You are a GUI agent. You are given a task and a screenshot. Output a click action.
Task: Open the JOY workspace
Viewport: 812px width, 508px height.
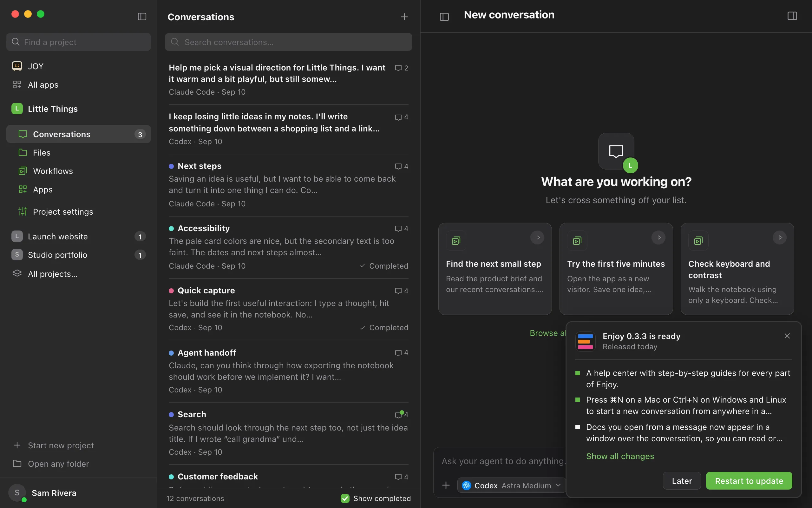coord(79,66)
